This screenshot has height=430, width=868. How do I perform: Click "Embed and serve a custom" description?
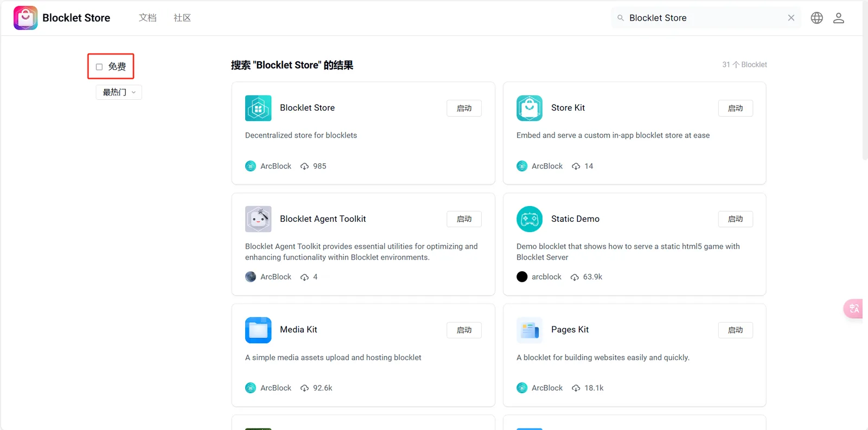(x=613, y=136)
